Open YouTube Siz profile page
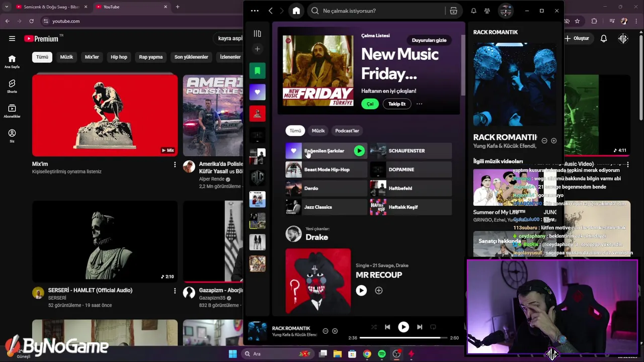This screenshot has height=362, width=644. (x=12, y=136)
